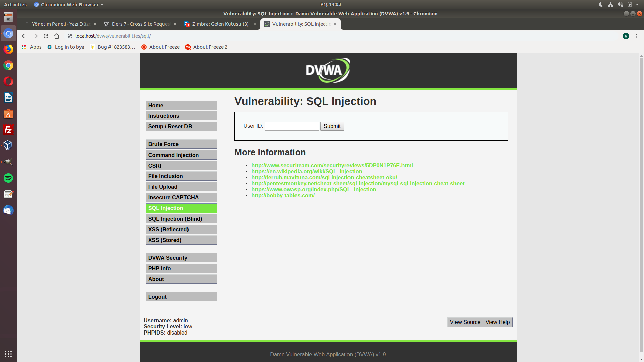
Task: Go to Home in DVWA menu
Action: coord(181,105)
